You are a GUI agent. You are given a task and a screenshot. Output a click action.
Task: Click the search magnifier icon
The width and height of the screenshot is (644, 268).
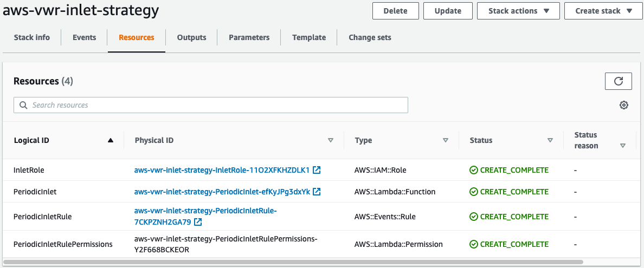click(23, 105)
